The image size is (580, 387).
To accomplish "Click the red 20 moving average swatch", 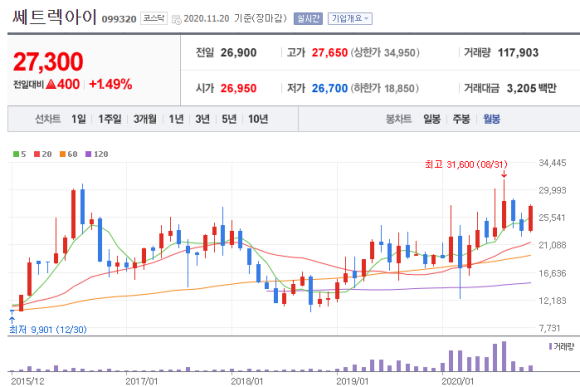I will pyautogui.click(x=37, y=154).
